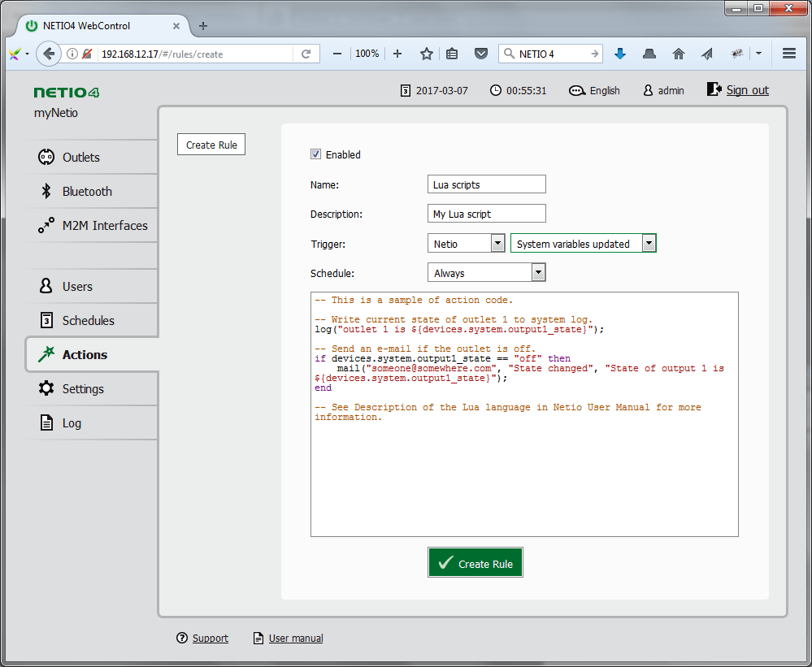Click the NETIO4 logo

(x=67, y=93)
